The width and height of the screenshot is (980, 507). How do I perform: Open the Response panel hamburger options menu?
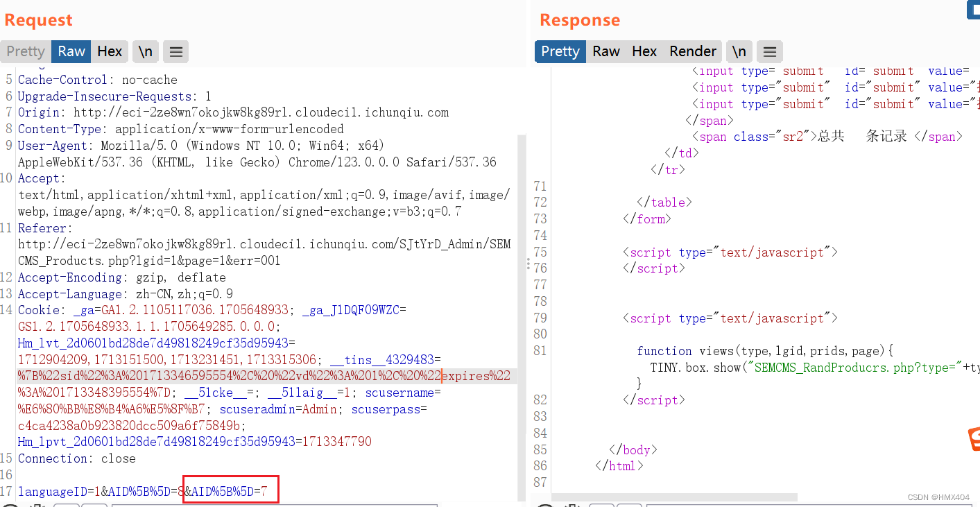(769, 51)
